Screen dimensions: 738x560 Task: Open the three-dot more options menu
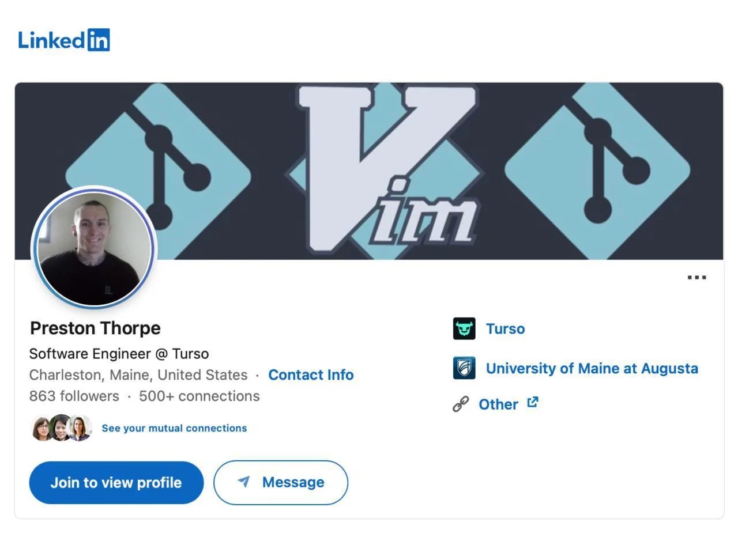pyautogui.click(x=696, y=278)
